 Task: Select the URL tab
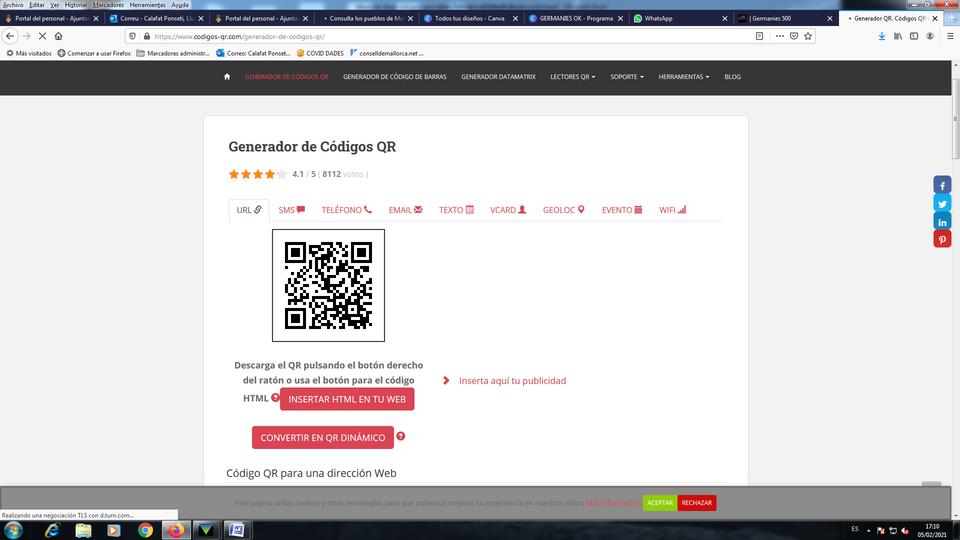click(x=249, y=210)
